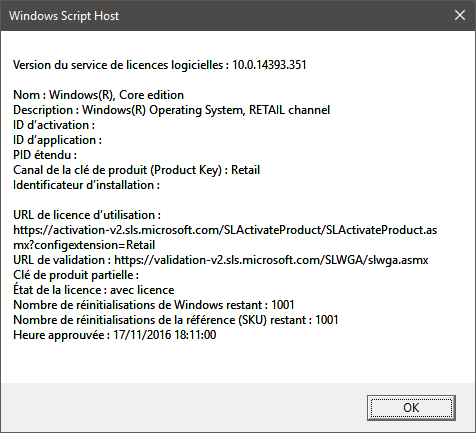Click the 'PID étendu' line
Image resolution: width=476 pixels, height=433 pixels.
tap(45, 155)
